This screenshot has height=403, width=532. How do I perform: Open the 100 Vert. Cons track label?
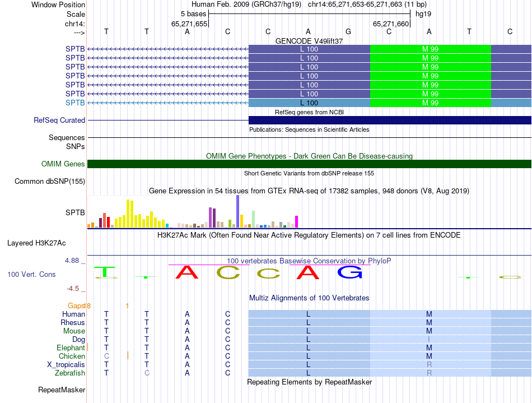tap(31, 274)
